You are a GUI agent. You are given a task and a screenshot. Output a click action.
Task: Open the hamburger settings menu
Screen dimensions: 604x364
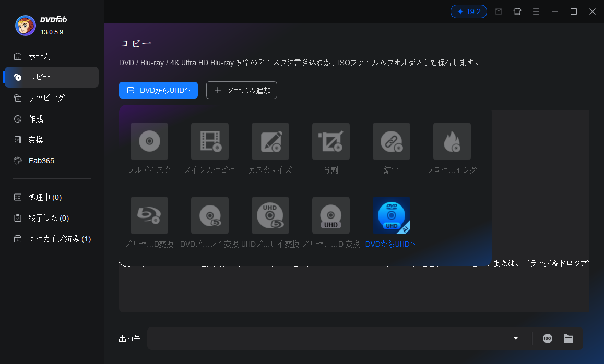pos(536,11)
